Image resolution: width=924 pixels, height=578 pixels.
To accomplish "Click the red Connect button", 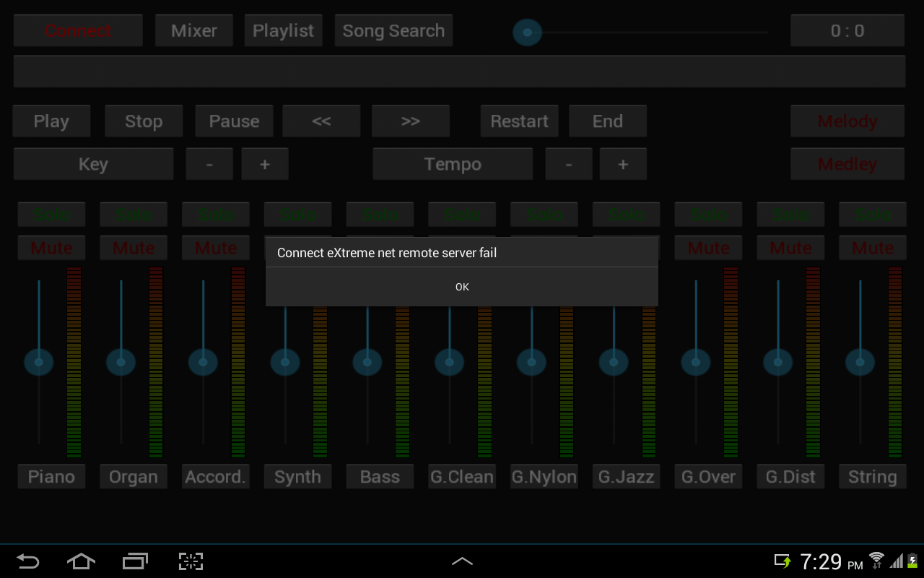I will tap(78, 30).
